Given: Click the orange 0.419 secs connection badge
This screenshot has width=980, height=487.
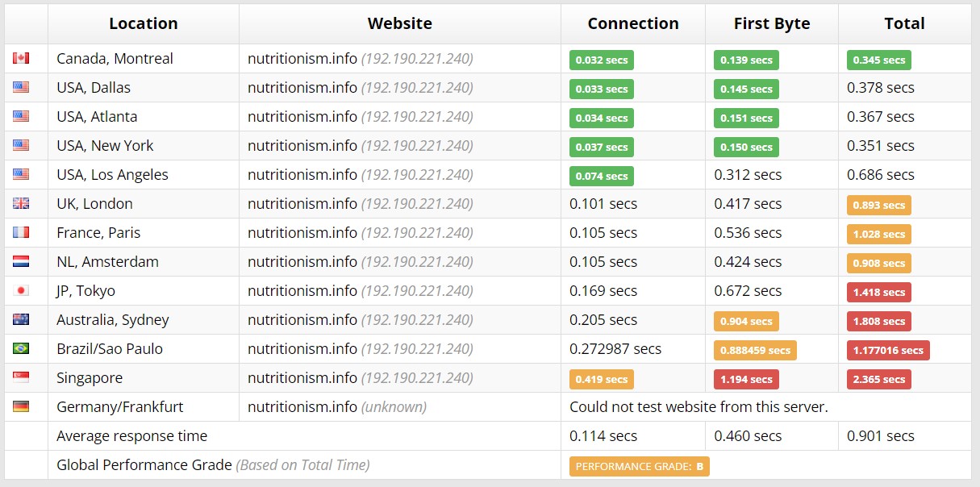Looking at the screenshot, I should [602, 379].
